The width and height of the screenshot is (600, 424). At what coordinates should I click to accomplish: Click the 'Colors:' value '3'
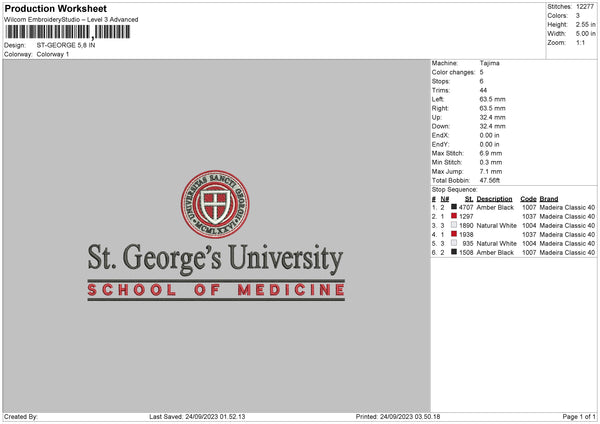[578, 16]
